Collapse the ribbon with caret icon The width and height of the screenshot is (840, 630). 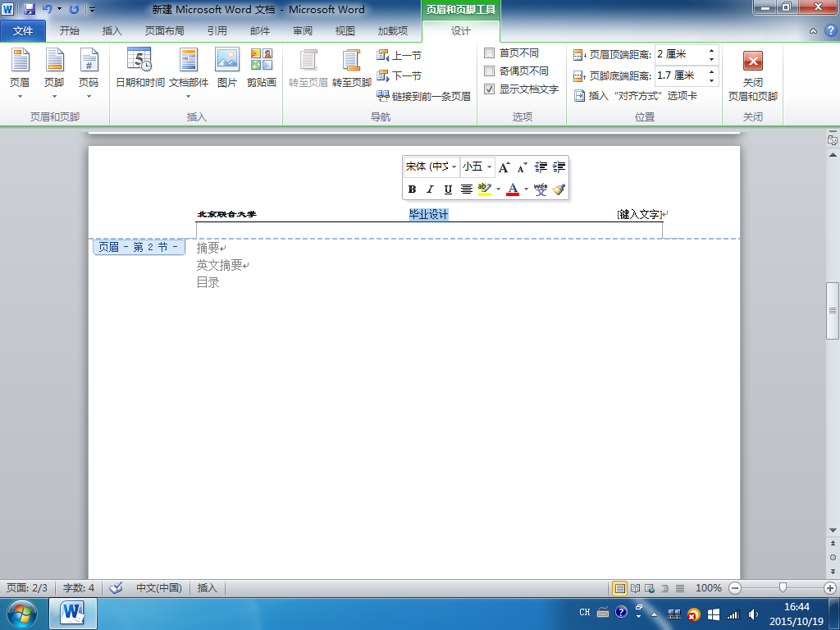(813, 31)
